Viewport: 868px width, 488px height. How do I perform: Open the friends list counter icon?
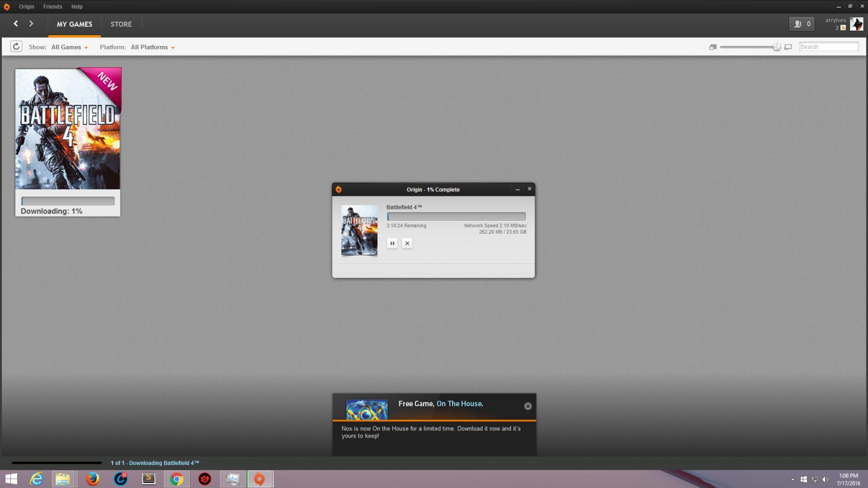(802, 24)
